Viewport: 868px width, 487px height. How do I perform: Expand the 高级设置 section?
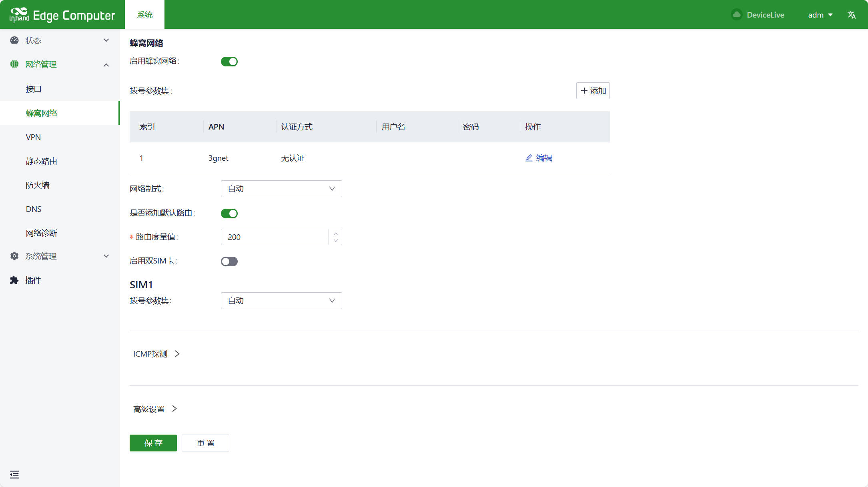(155, 409)
